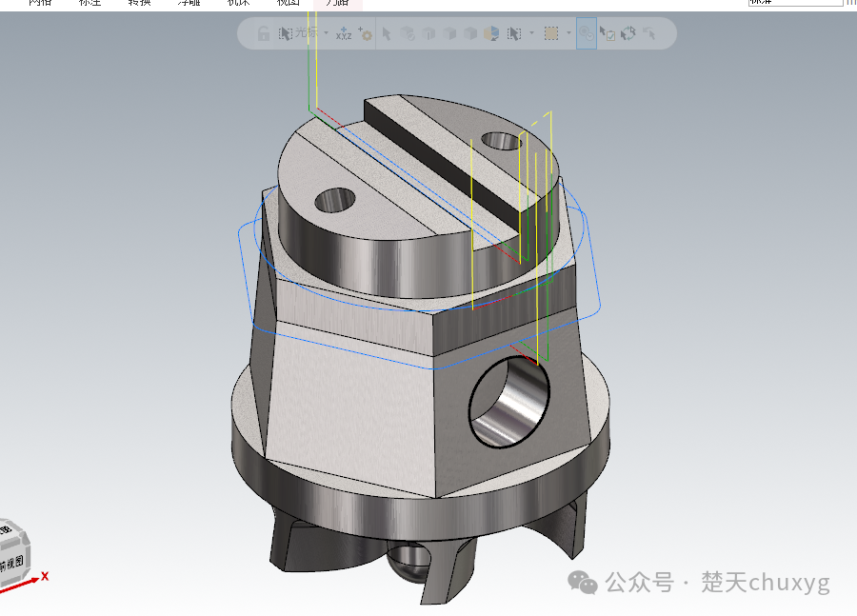Image resolution: width=857 pixels, height=616 pixels.
Task: Click the lock icon in selection bar
Action: 264,34
